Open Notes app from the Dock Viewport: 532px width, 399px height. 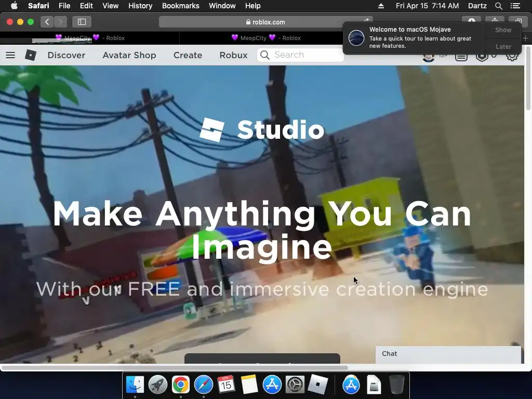[x=249, y=385]
